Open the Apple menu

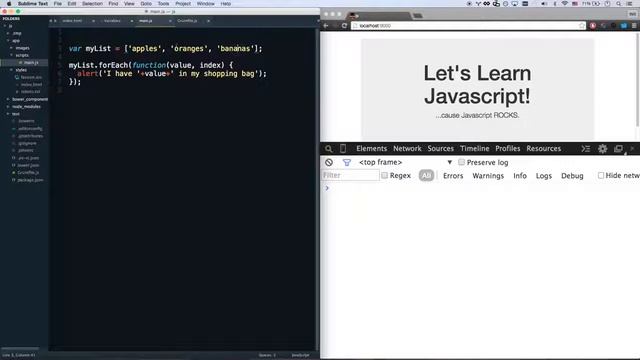(x=9, y=4)
